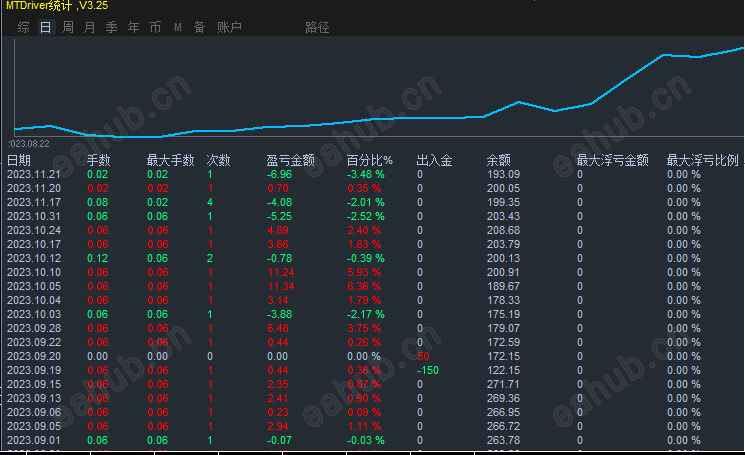745x455 pixels.
Task: Select the 日 daily statistics tab
Action: click(x=45, y=27)
